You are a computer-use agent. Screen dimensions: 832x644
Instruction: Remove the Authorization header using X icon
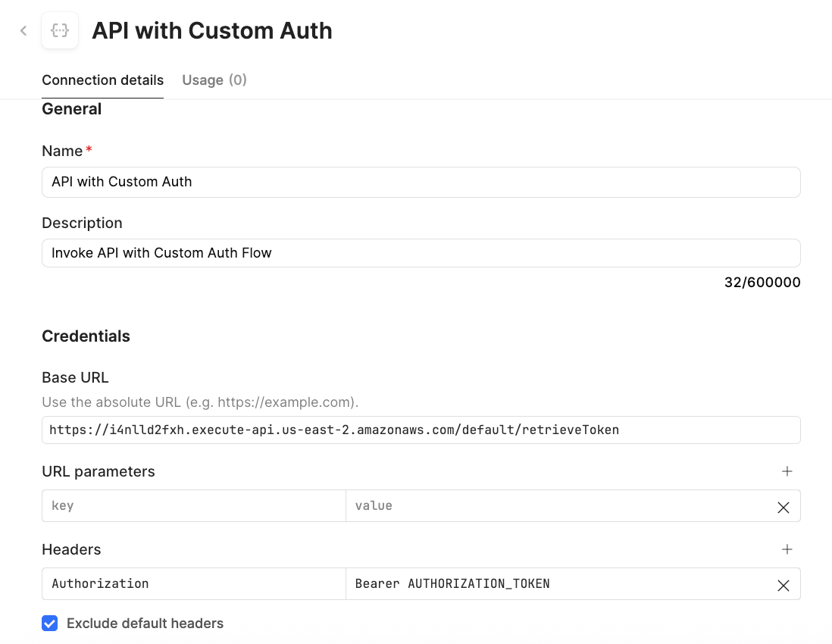click(x=783, y=585)
